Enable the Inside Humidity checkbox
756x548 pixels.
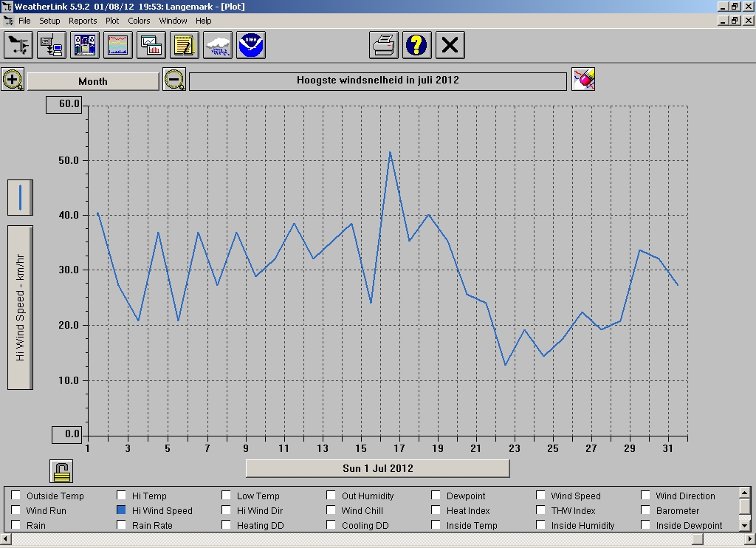540,525
